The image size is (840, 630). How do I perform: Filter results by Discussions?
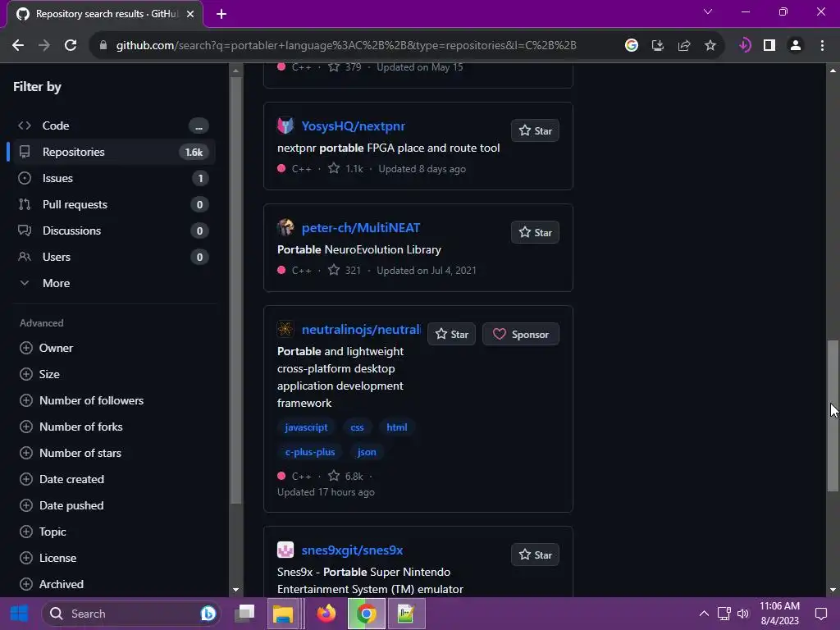pyautogui.click(x=113, y=231)
